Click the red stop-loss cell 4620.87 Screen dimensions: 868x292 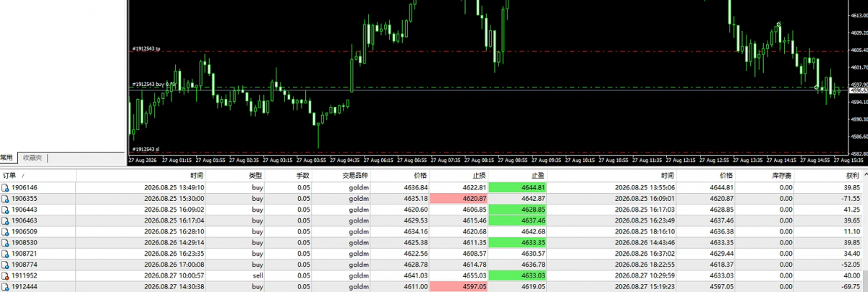click(460, 198)
